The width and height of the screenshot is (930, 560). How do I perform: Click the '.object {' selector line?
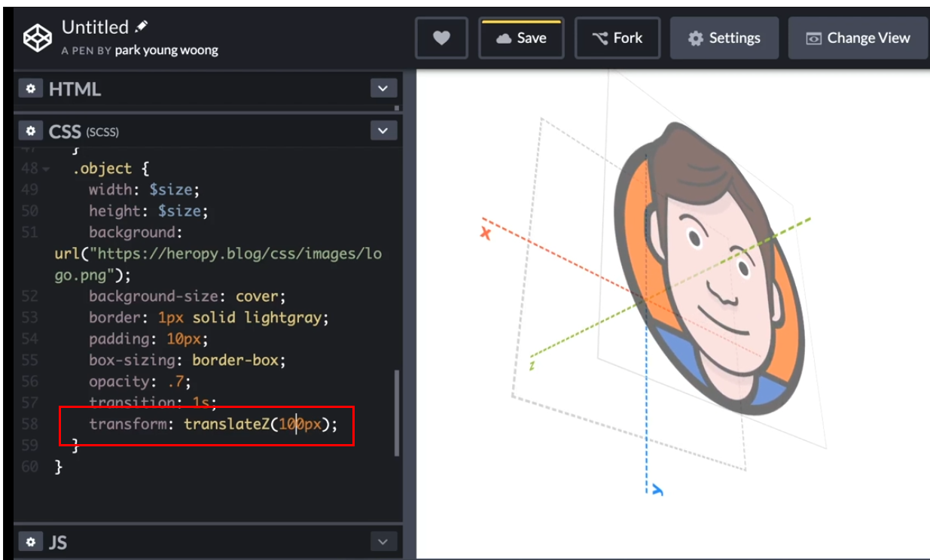[110, 169]
